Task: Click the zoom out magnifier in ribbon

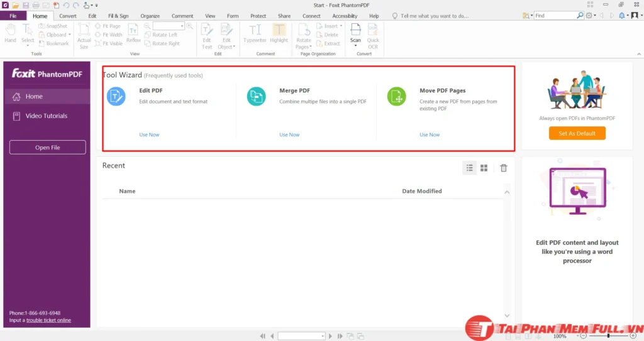Action: point(147,26)
